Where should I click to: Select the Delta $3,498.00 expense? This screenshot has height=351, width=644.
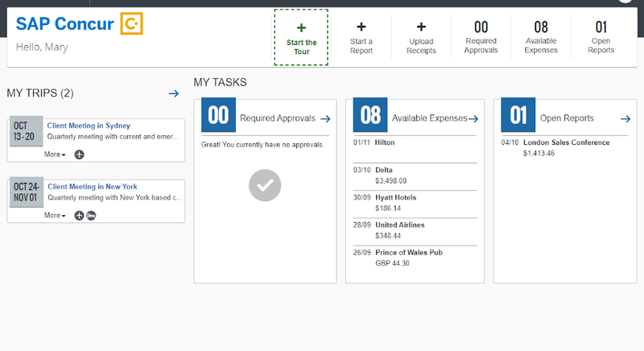(x=415, y=175)
